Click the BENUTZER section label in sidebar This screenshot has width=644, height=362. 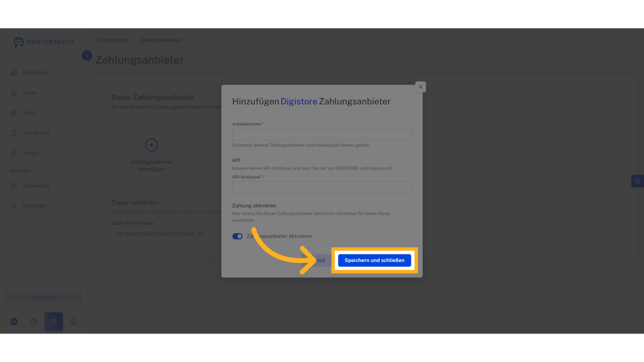tap(20, 171)
